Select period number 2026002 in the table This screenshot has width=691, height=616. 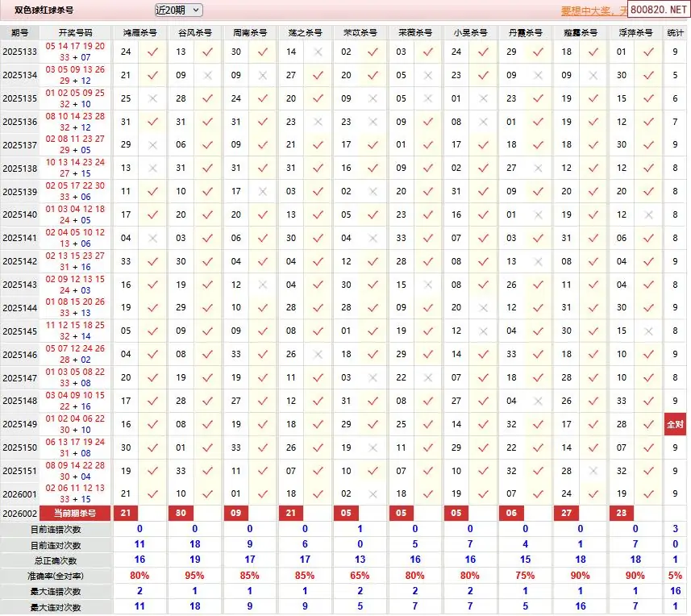(20, 513)
